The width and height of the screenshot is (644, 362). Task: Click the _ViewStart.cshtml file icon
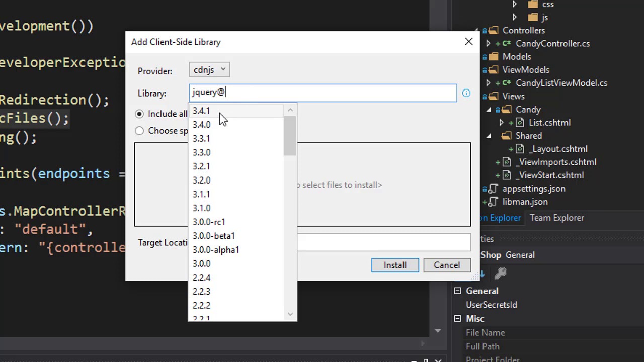[x=507, y=175]
